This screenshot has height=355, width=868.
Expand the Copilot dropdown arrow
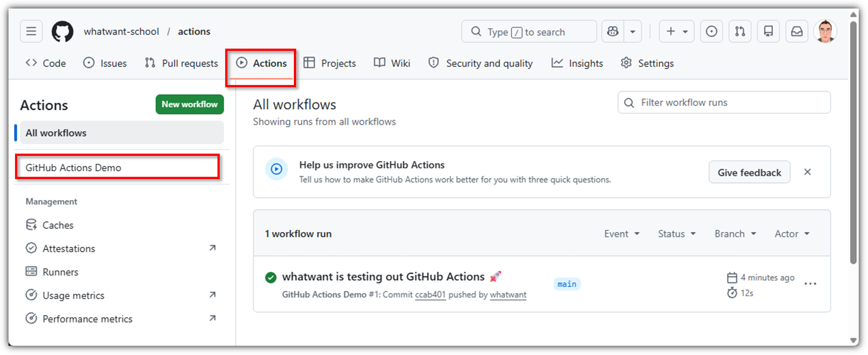[633, 31]
